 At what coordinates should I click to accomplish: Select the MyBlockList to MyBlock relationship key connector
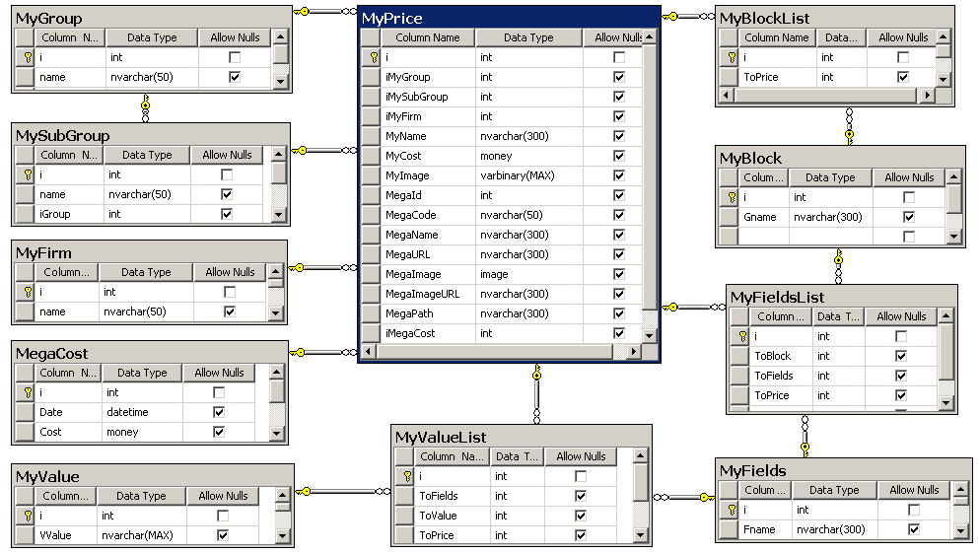[849, 126]
